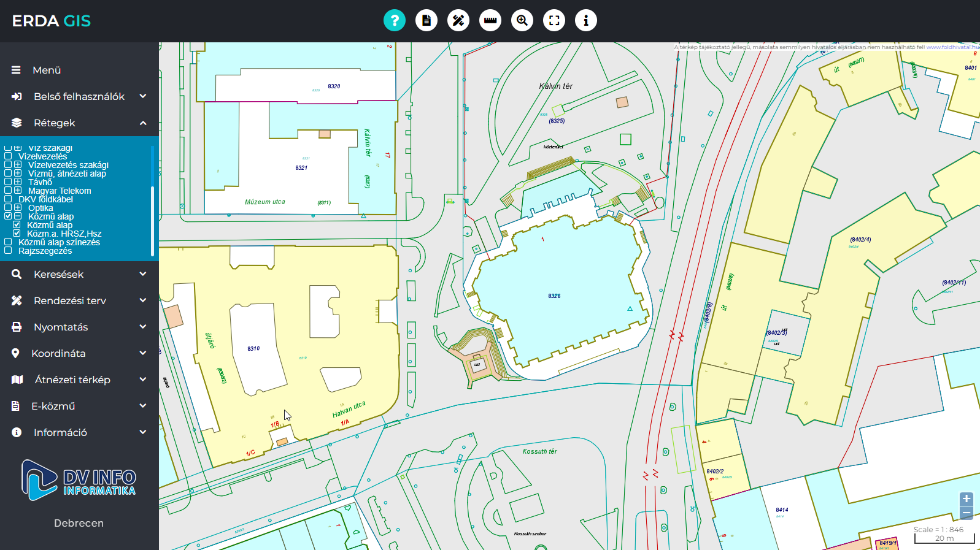
Task: Open the Belső felhasználók menu label
Action: coord(79,96)
